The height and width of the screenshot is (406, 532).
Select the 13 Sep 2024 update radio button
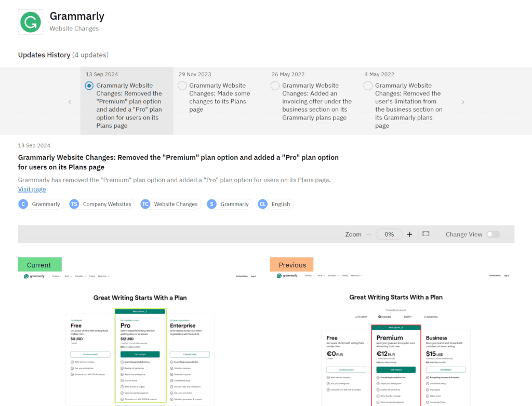89,86
